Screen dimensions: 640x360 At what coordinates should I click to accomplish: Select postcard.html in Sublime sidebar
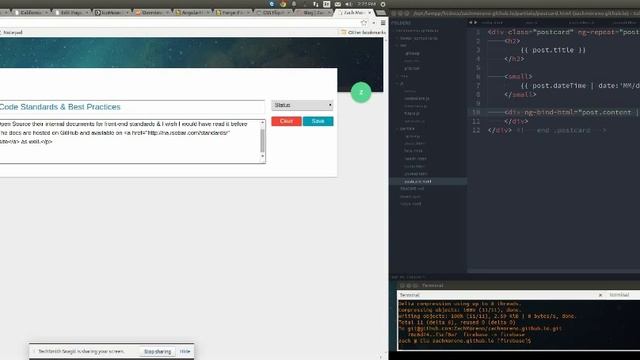pyautogui.click(x=418, y=181)
